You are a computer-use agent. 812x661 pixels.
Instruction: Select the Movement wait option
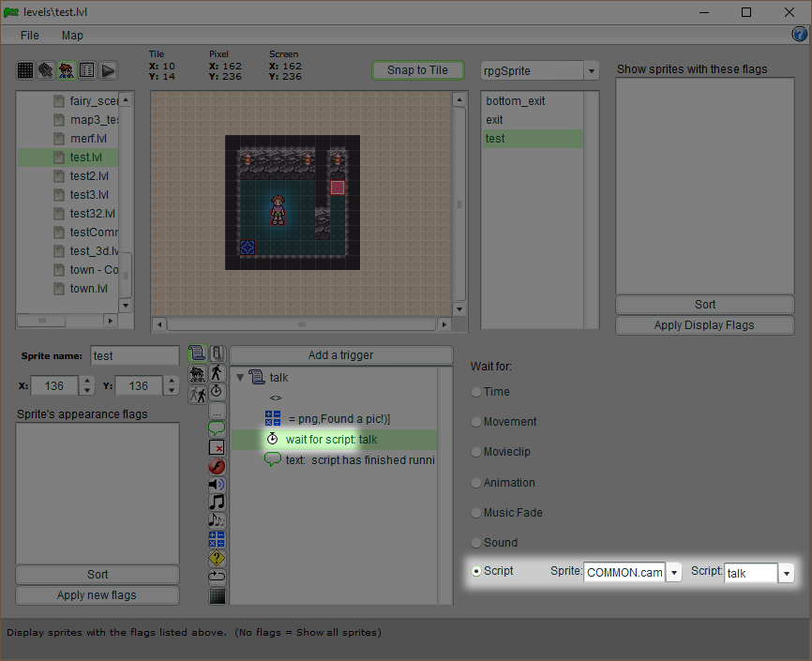pos(477,422)
